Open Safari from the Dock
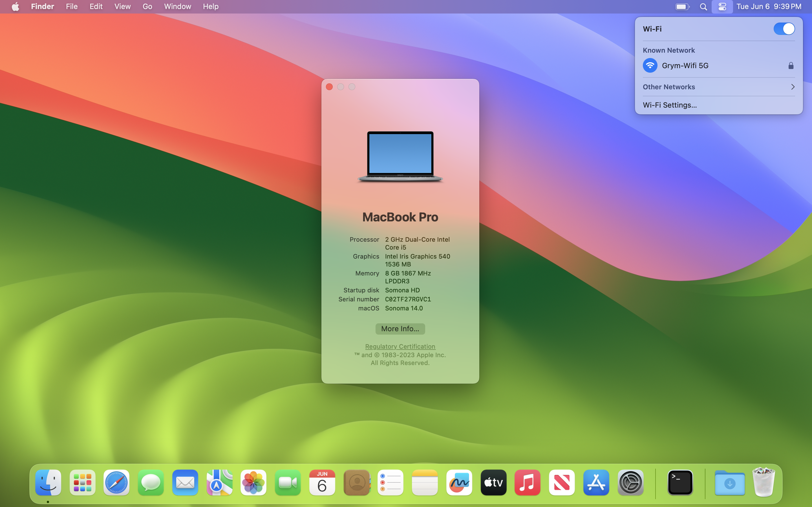Viewport: 812px width, 507px height. tap(116, 482)
